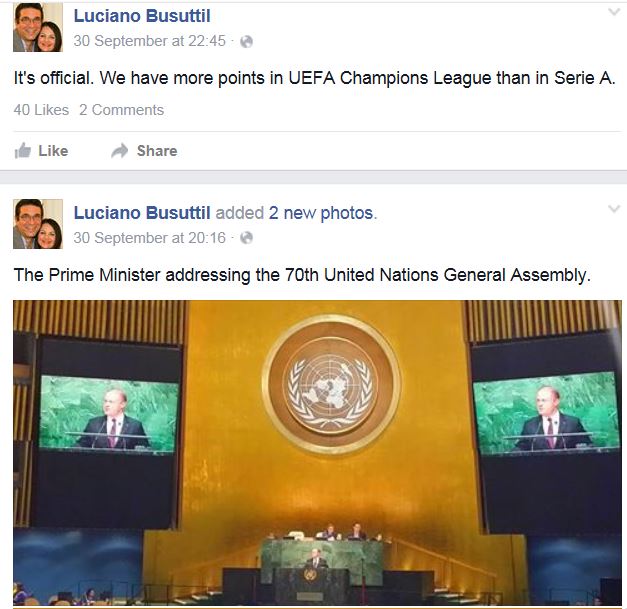Click the globe privacy icon on 20:16 post
This screenshot has height=609, width=627.
(x=246, y=238)
